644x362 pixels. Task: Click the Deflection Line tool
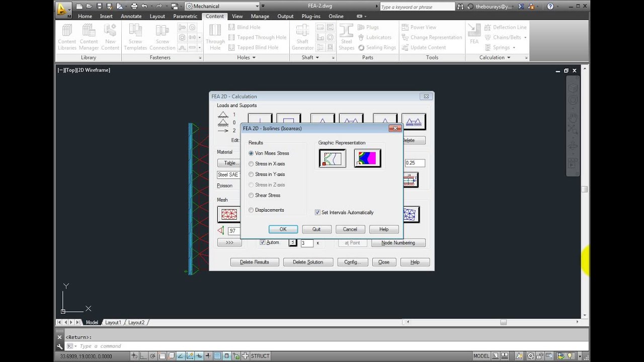[x=505, y=27]
